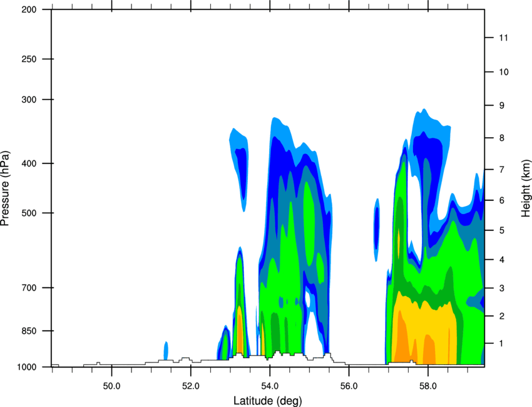The image size is (532, 407).
Task: Click the height axis label 2
Action: (502, 316)
